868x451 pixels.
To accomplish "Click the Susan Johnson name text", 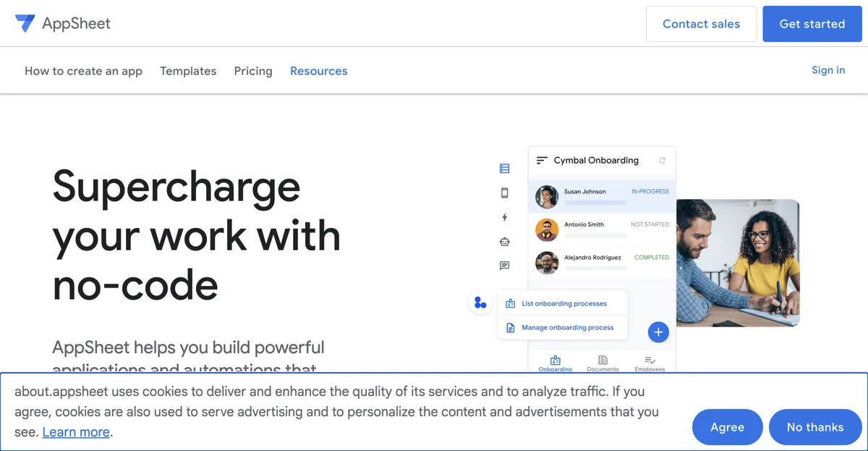I will tap(585, 192).
